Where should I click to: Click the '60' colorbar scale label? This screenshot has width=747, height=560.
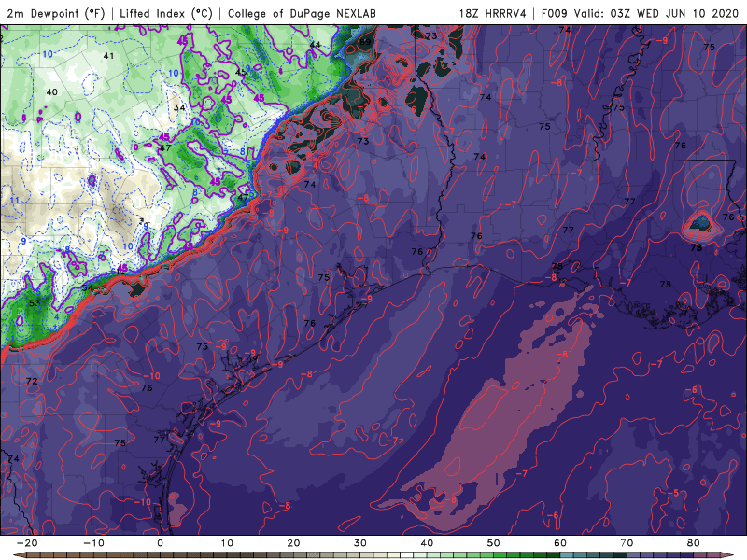click(560, 543)
